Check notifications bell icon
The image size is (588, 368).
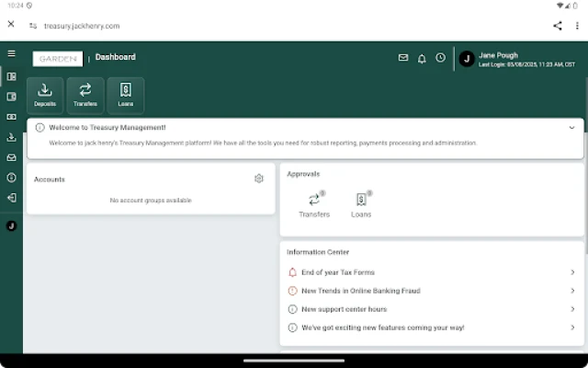[422, 58]
